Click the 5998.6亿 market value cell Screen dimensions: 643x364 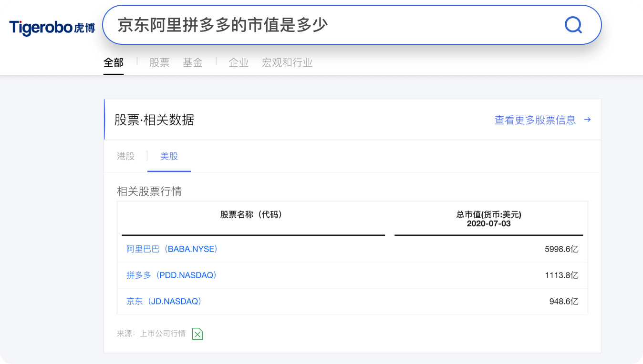561,249
